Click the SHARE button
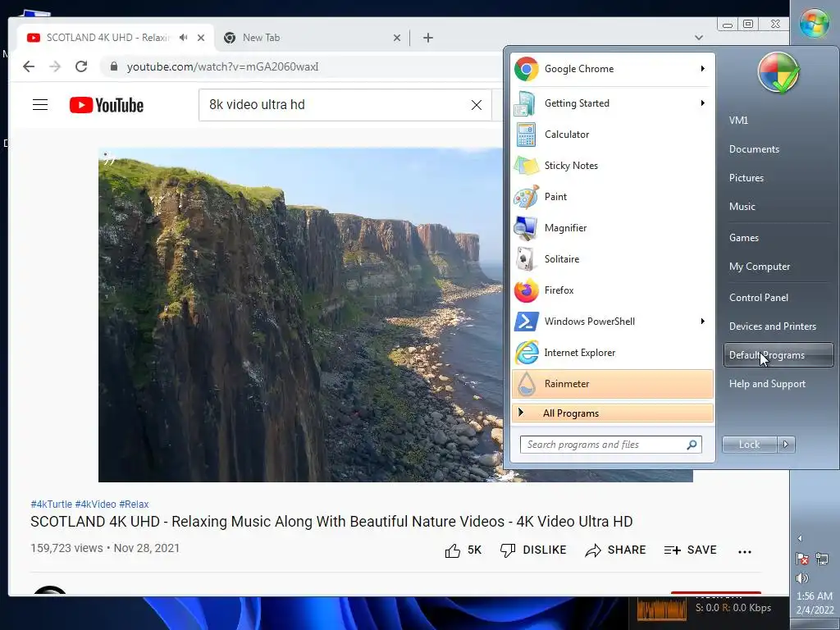This screenshot has width=840, height=630. [x=615, y=550]
